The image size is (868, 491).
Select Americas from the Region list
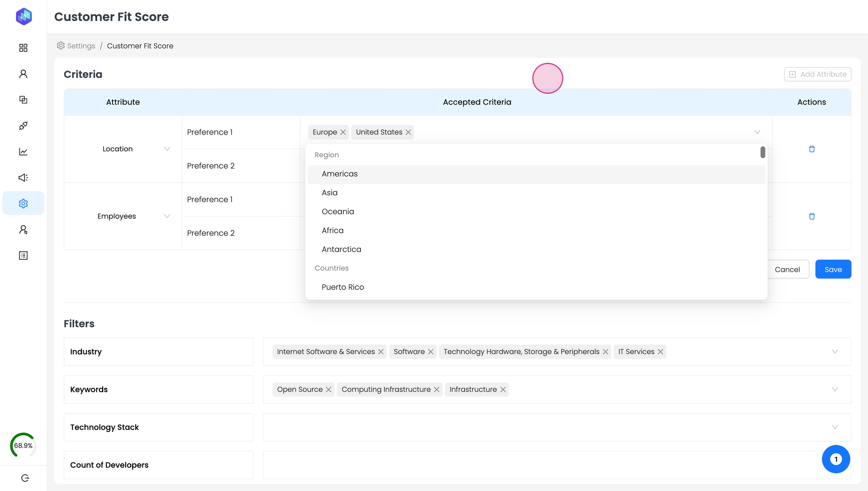[x=339, y=174]
